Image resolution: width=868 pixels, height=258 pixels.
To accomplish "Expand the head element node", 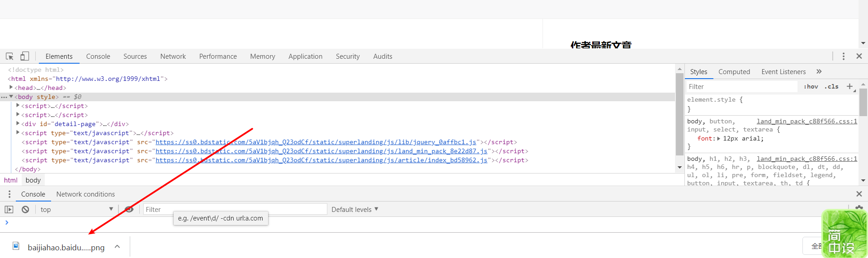I will pyautogui.click(x=11, y=88).
